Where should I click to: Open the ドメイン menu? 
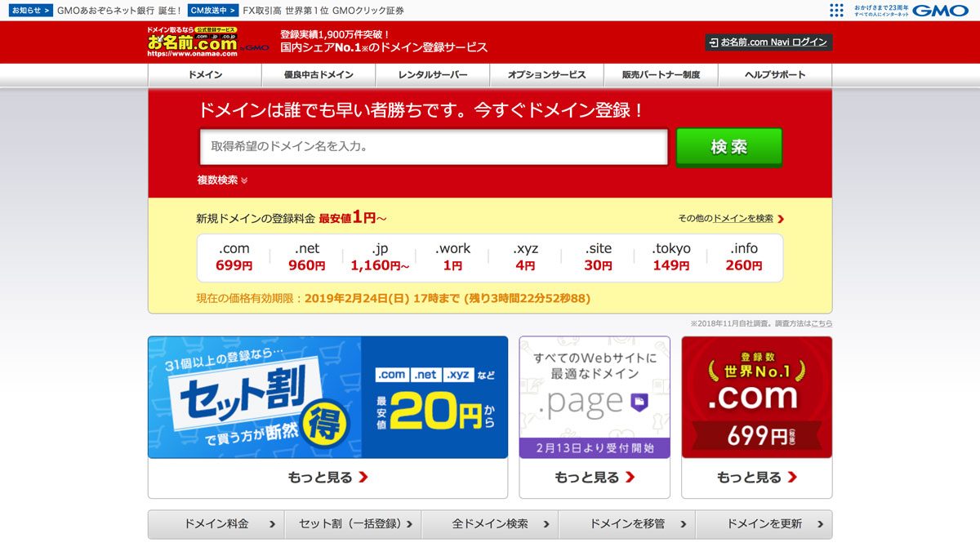(205, 74)
